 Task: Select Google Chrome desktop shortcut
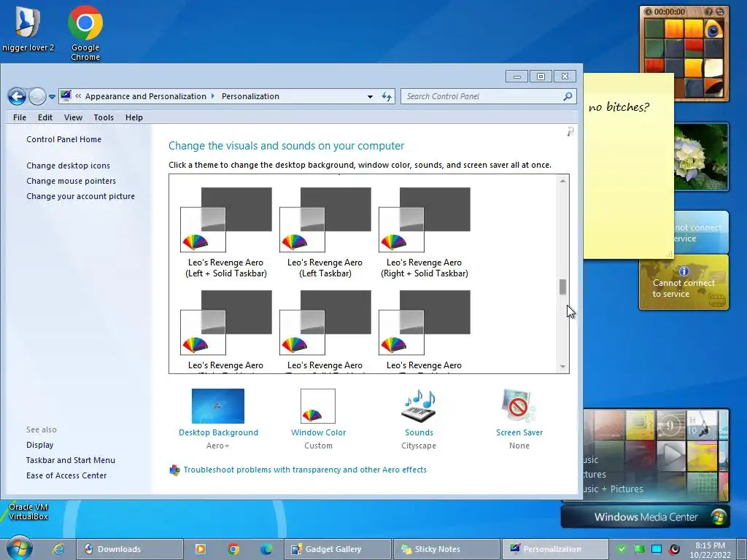(85, 34)
